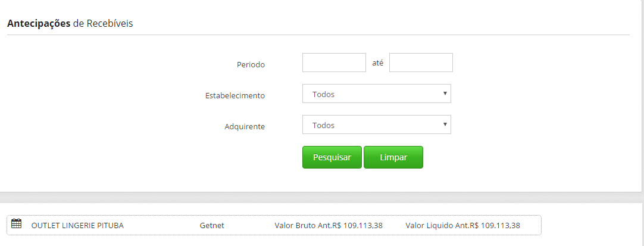The image size is (644, 246).
Task: Focus the end date field after até
Action: 421,63
